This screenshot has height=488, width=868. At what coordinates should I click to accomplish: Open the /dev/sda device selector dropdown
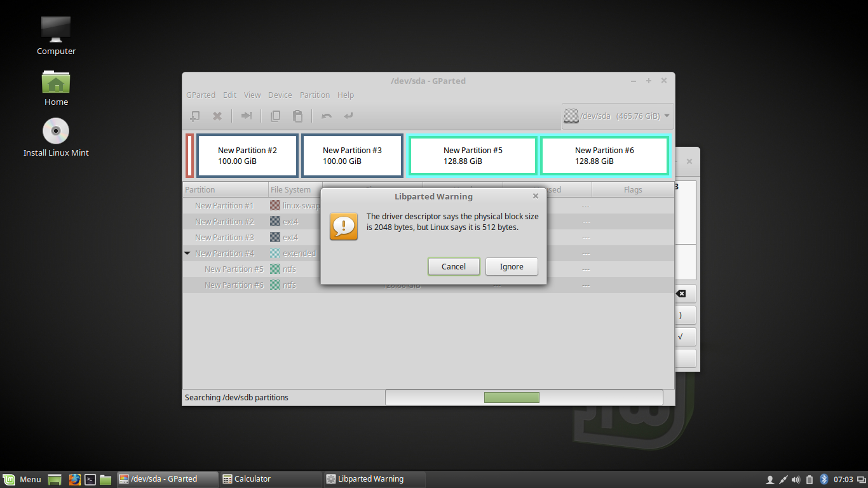(x=615, y=116)
